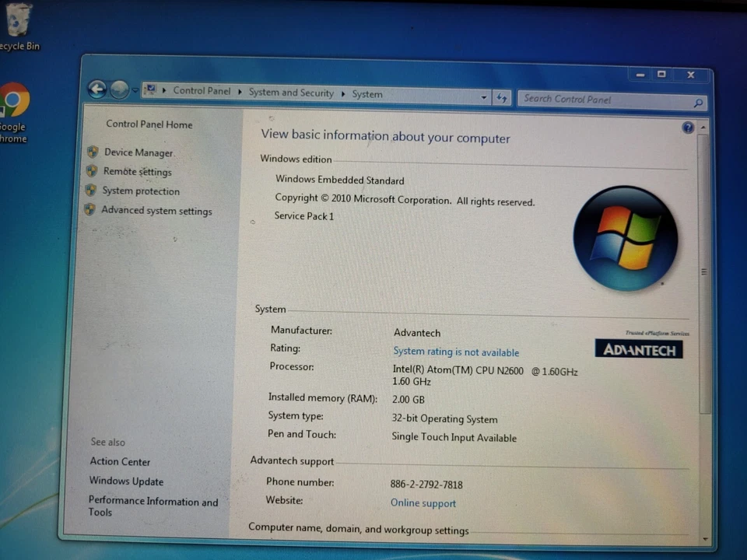Expand the System and Security breadcrumb arrow
747x560 pixels.
click(x=342, y=92)
